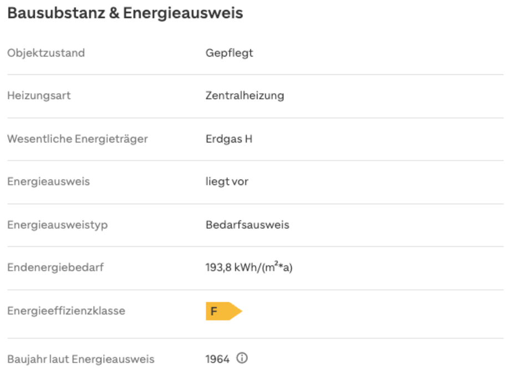Select the Bedarfsausweis value text
The width and height of the screenshot is (532, 392).
point(247,225)
